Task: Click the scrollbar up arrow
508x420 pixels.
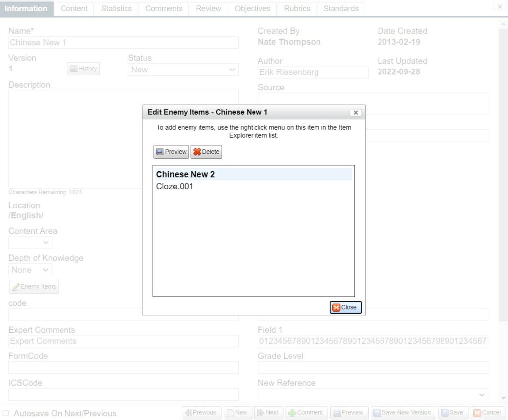Action: (503, 24)
